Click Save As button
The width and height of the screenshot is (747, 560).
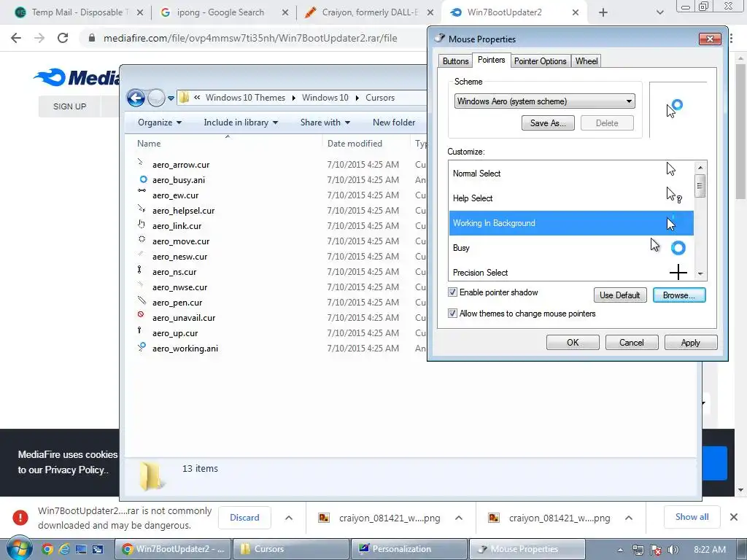pyautogui.click(x=548, y=122)
